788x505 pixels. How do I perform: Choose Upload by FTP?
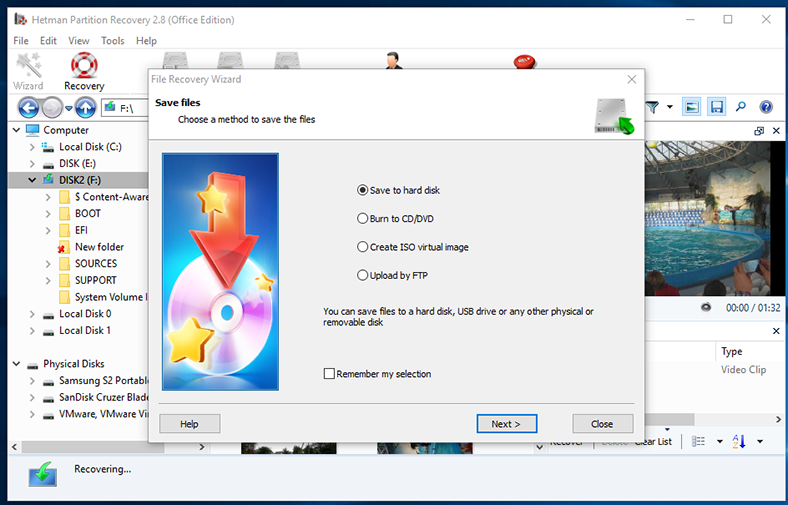point(392,275)
